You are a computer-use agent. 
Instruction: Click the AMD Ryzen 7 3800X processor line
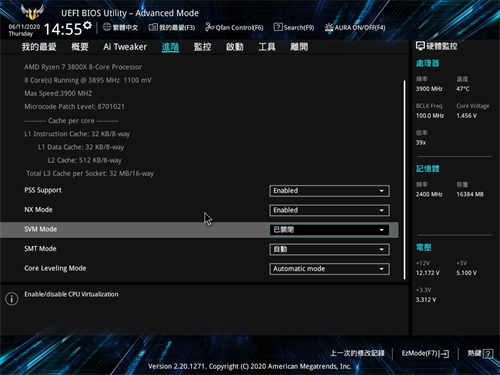[x=83, y=67]
